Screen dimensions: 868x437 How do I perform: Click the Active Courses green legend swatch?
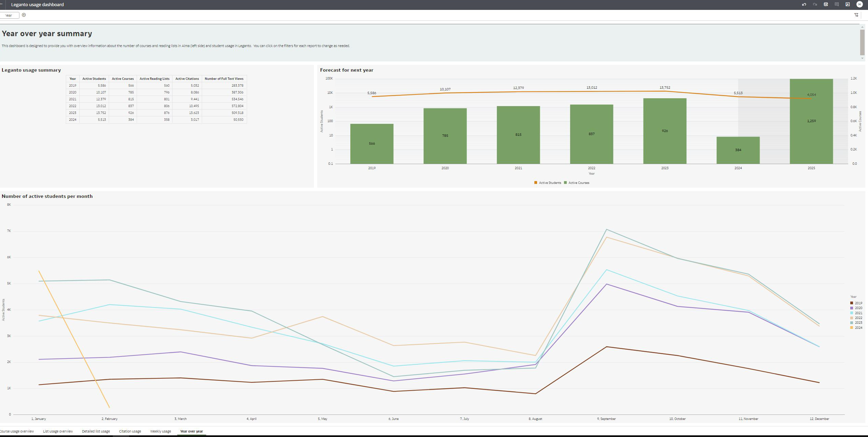pyautogui.click(x=565, y=183)
